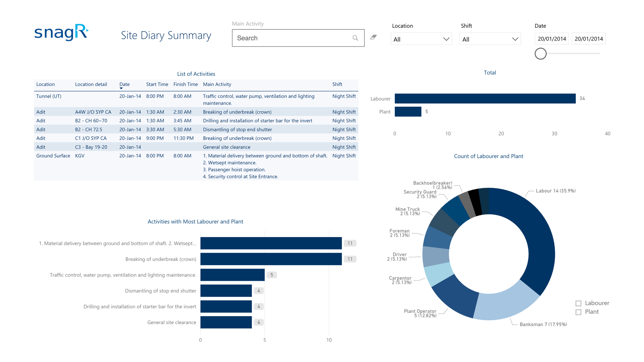Click the magnifier icon in the search box

pyautogui.click(x=355, y=38)
